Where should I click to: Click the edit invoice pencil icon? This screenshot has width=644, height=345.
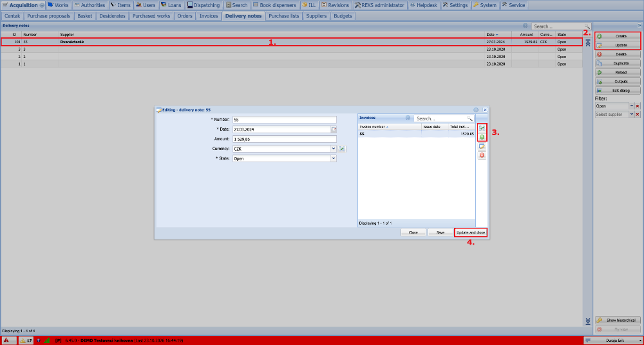(482, 147)
